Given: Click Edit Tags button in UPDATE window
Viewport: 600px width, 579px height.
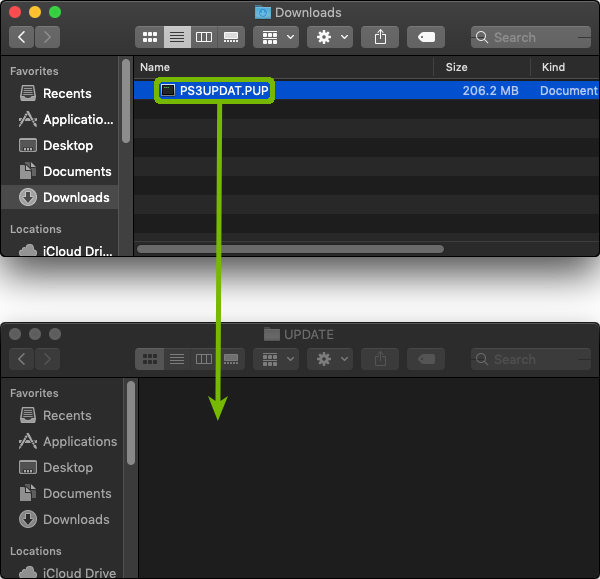Looking at the screenshot, I should (426, 359).
